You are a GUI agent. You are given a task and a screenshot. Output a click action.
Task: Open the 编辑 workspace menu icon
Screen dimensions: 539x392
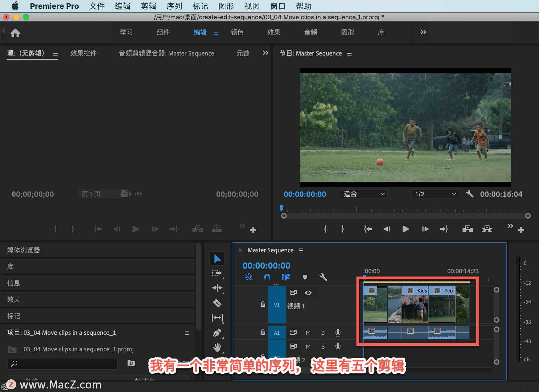pyautogui.click(x=216, y=33)
